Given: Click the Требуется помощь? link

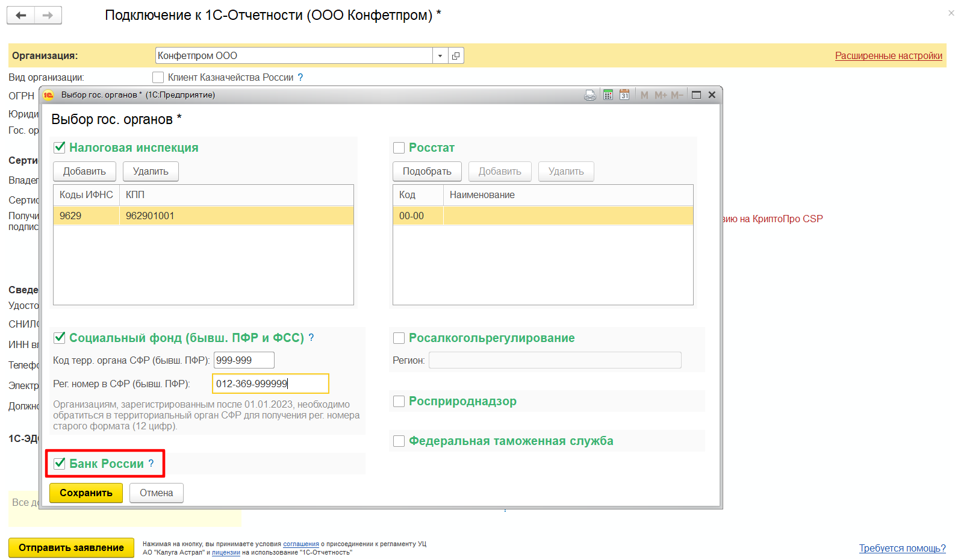Looking at the screenshot, I should coord(902,548).
